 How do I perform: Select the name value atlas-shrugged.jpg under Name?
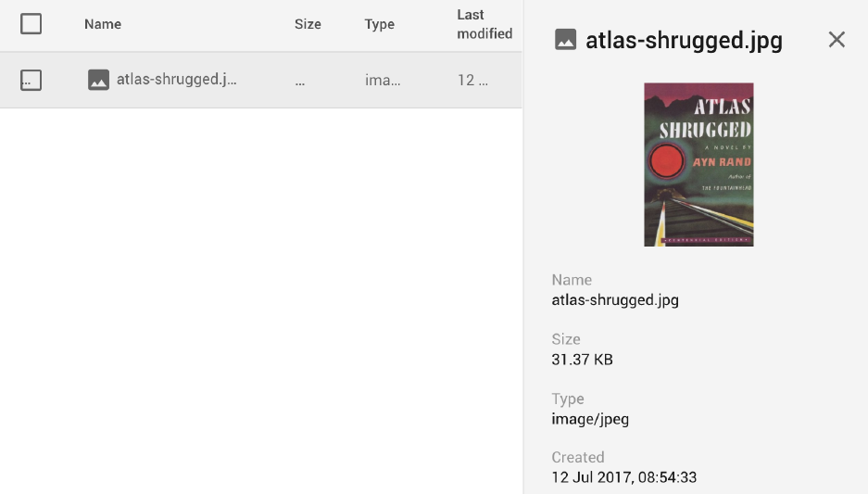pyautogui.click(x=615, y=300)
